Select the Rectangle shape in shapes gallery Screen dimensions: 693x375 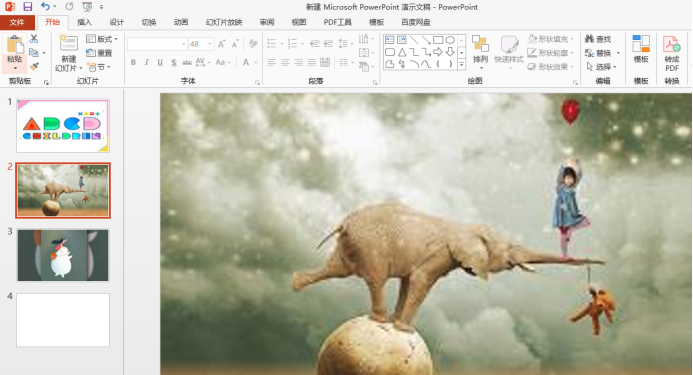[x=438, y=40]
